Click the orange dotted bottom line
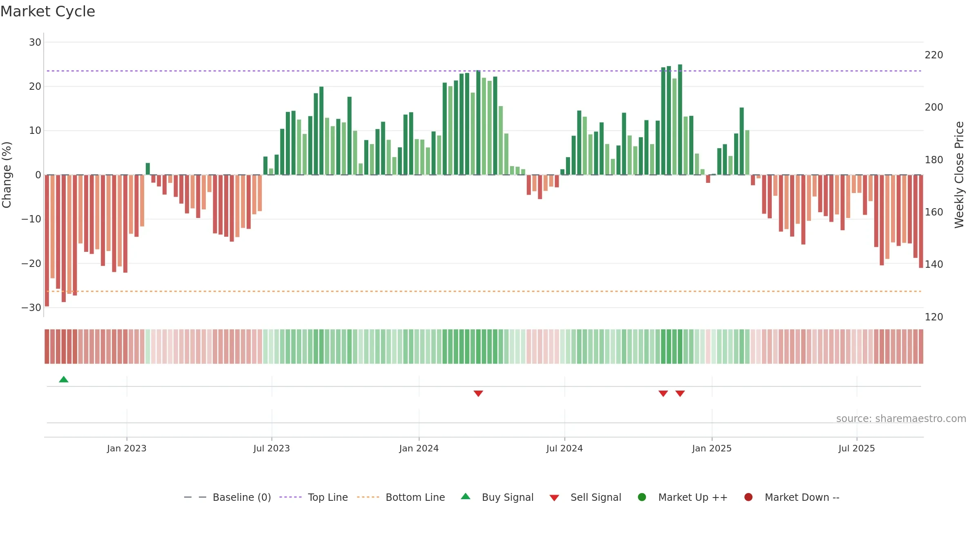The image size is (980, 551). [484, 291]
